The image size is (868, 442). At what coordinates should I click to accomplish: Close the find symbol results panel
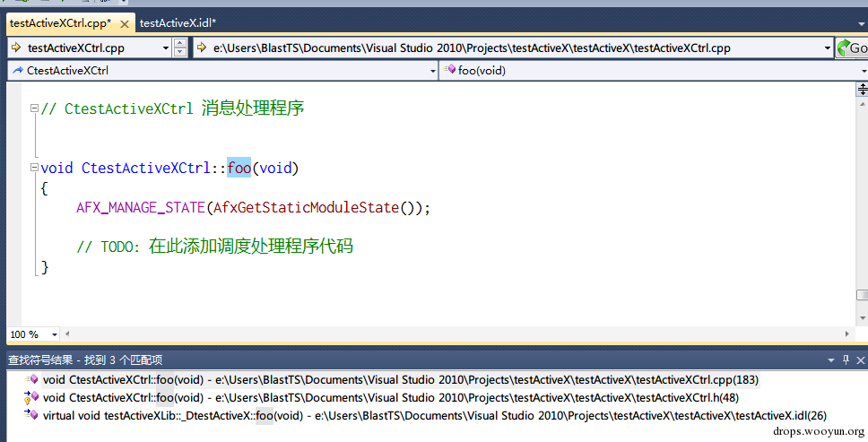tap(859, 360)
